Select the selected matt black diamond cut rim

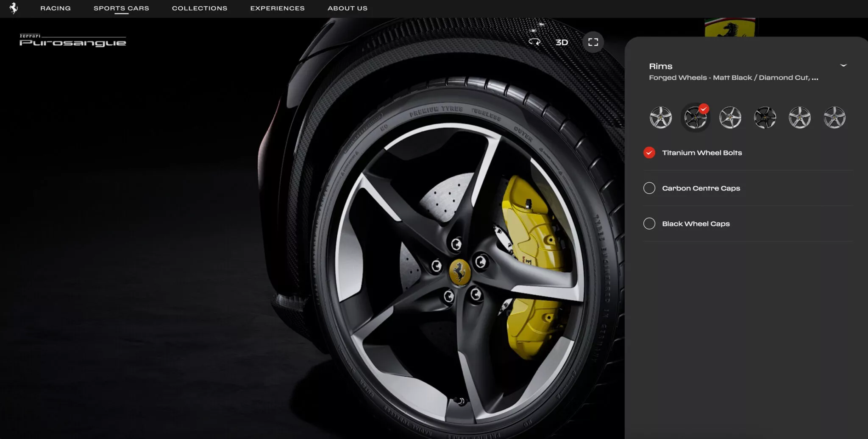696,117
